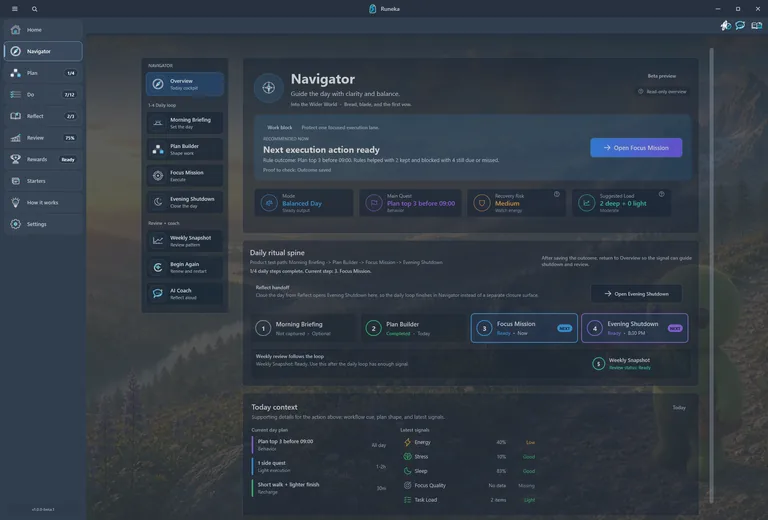Select step 4 Evening Shutdown card
The width and height of the screenshot is (768, 520).
point(635,328)
